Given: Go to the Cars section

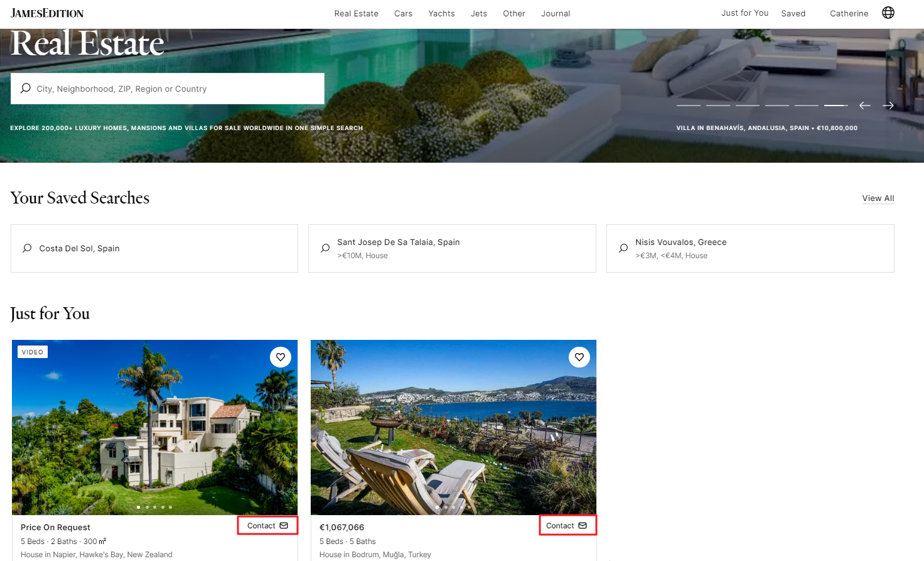Looking at the screenshot, I should [403, 13].
